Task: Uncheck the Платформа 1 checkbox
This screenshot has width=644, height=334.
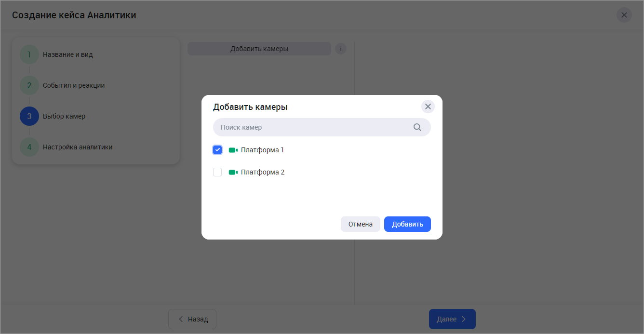Action: (x=217, y=150)
